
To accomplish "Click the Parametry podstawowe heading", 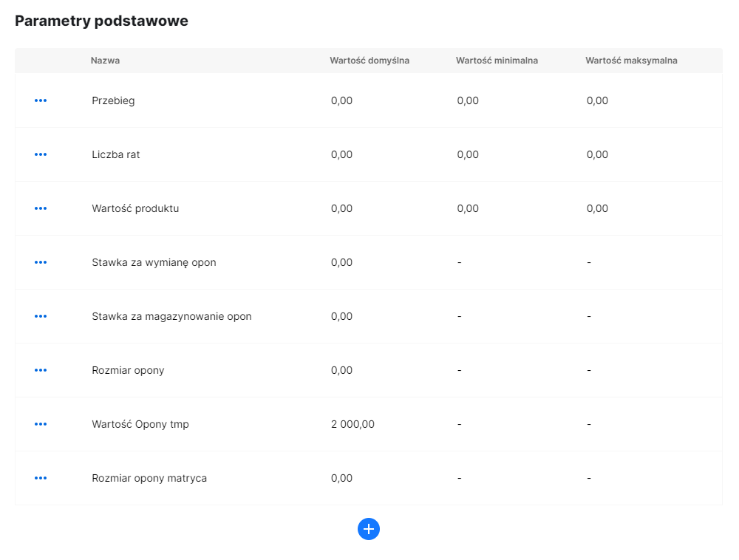I will pos(101,21).
